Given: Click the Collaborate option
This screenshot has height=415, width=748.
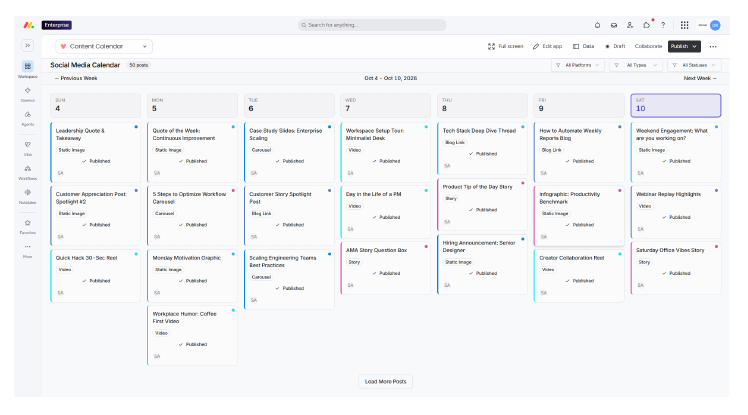Looking at the screenshot, I should 648,46.
